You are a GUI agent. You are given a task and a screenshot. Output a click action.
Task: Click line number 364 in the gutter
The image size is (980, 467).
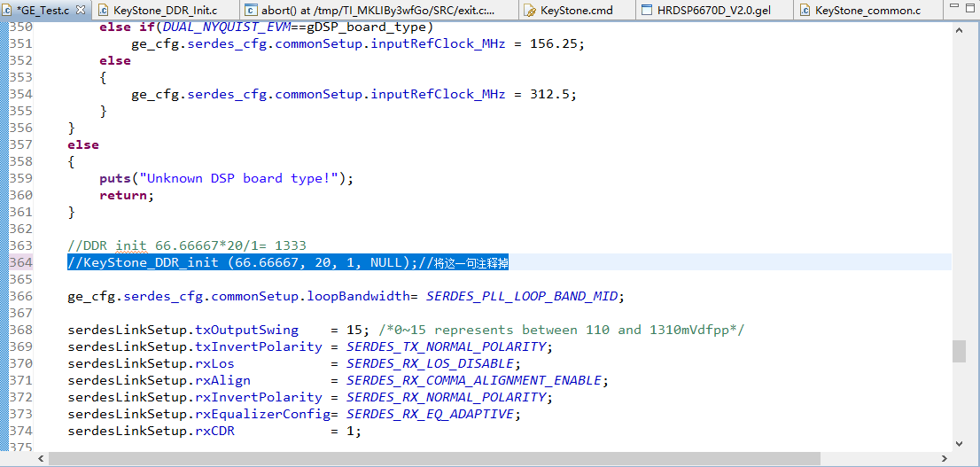click(20, 262)
